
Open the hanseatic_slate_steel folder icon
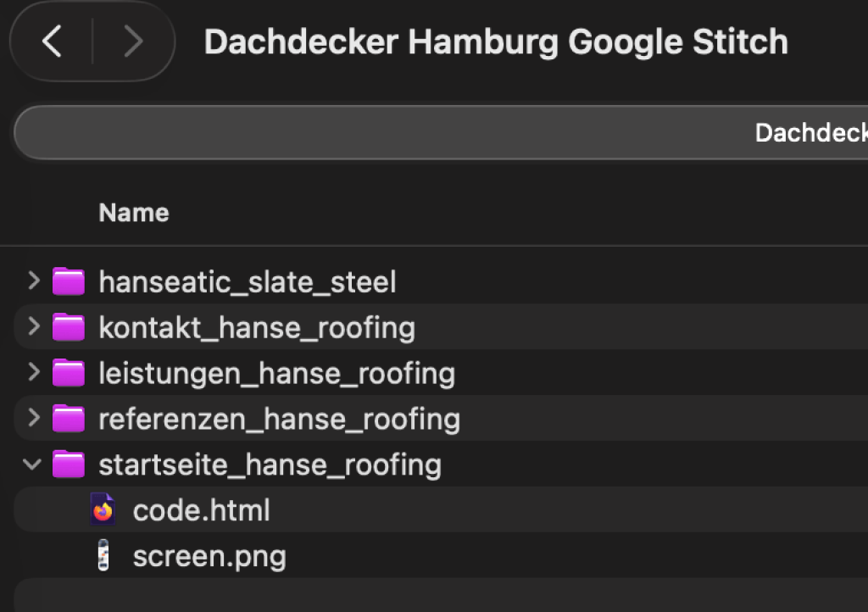point(68,281)
